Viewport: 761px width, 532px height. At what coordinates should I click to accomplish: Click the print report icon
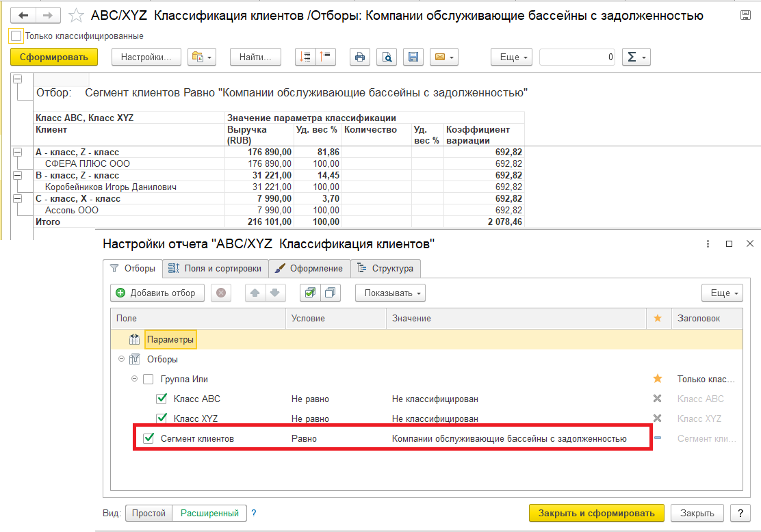pyautogui.click(x=360, y=57)
